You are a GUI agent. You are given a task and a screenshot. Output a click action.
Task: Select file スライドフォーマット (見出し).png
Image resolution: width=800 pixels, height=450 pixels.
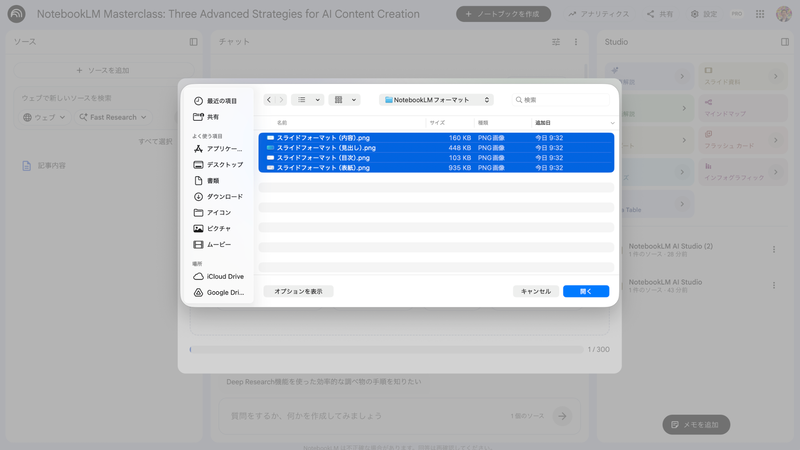[x=436, y=148]
